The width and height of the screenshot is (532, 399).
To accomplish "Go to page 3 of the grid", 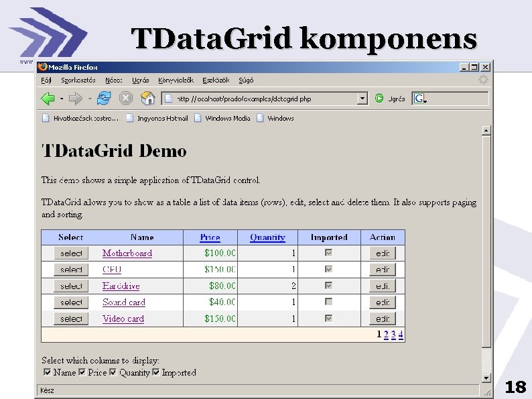I will point(393,335).
